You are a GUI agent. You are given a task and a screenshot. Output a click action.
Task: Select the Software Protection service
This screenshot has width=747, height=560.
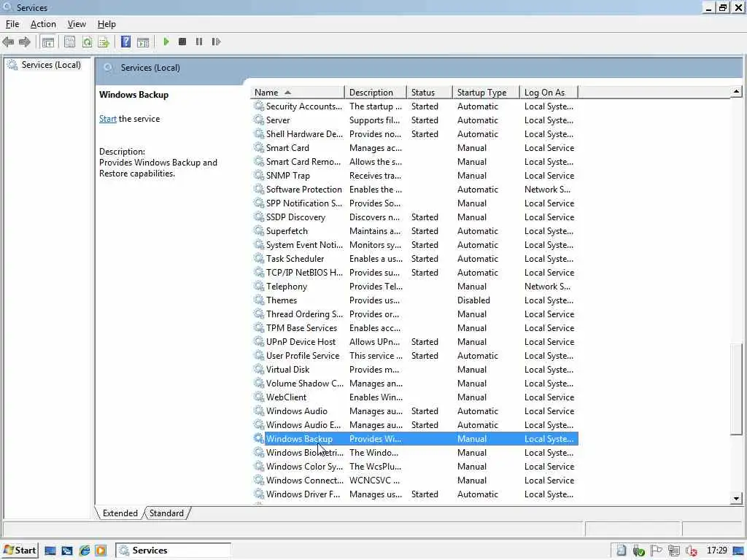pyautogui.click(x=415, y=189)
